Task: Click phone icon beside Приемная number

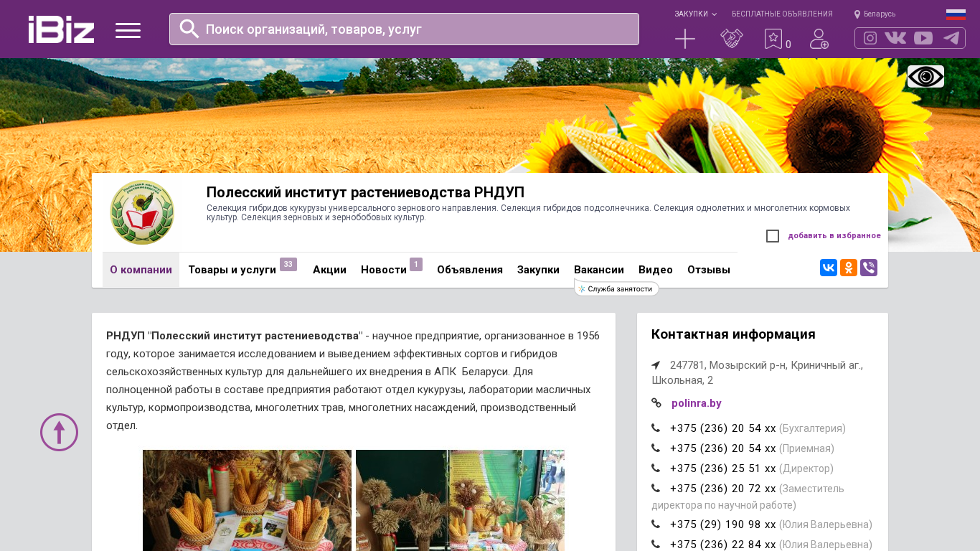Action: 656,448
